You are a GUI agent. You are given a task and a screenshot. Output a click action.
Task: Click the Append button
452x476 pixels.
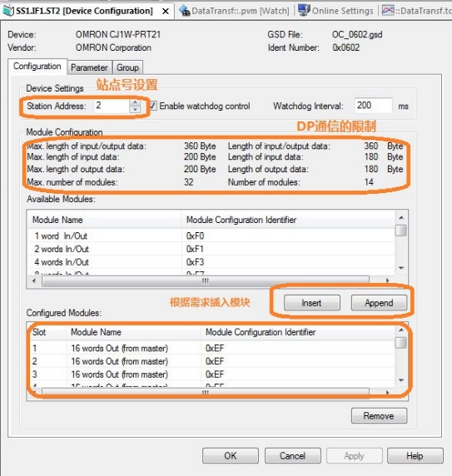[379, 303]
